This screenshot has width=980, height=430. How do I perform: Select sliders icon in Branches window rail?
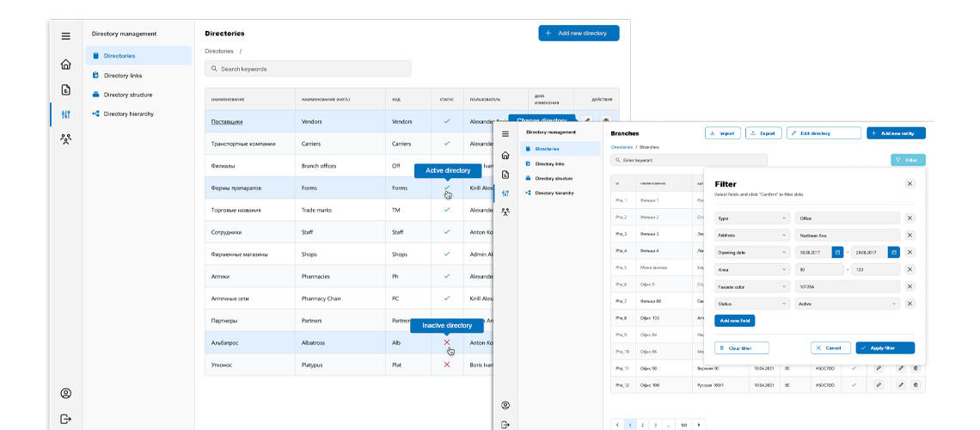coord(505,193)
